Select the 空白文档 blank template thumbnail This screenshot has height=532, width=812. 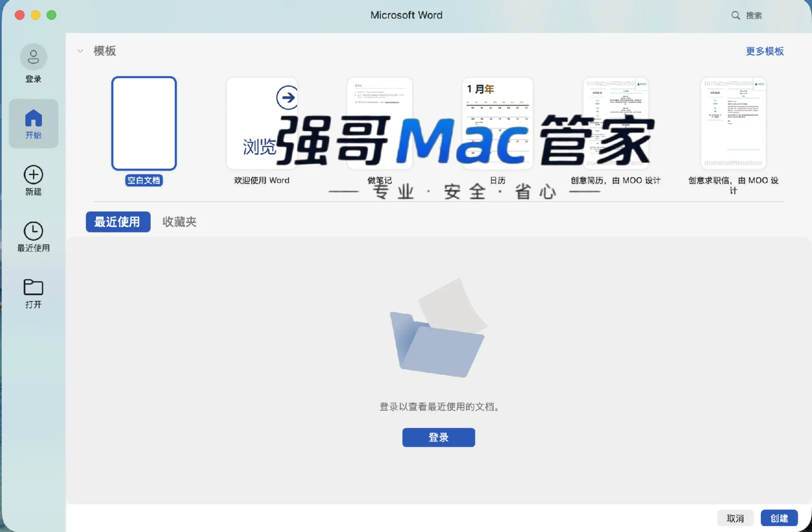(x=144, y=123)
